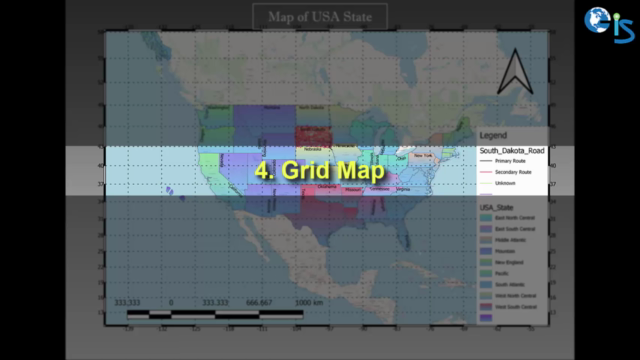Click the West North Central color swatch

(486, 296)
